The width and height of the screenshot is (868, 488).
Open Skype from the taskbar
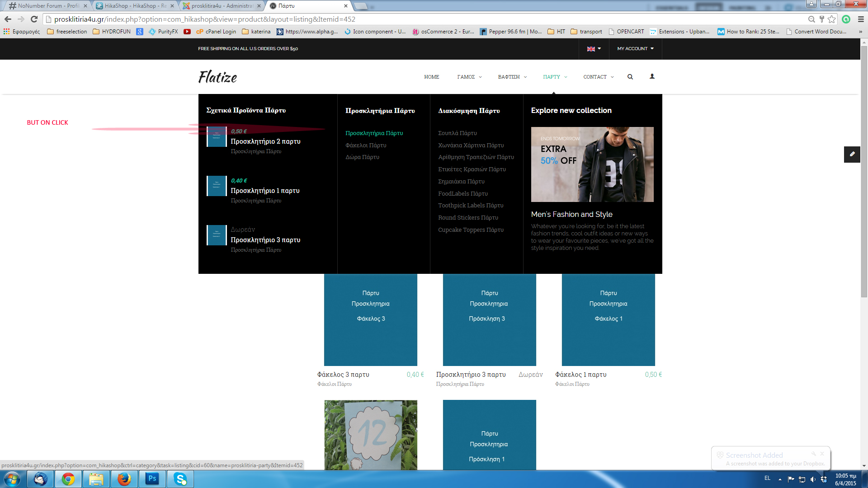(180, 479)
